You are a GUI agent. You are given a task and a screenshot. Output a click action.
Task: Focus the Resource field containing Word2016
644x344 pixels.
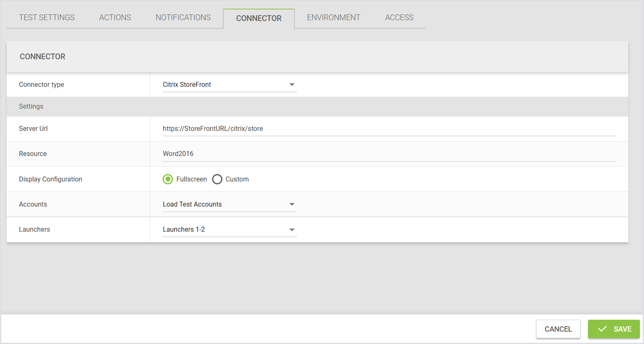click(x=389, y=154)
